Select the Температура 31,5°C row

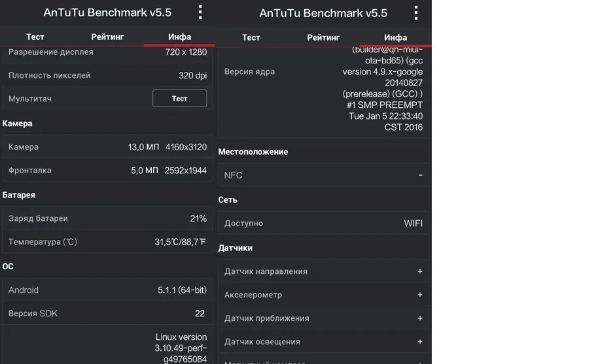(107, 242)
